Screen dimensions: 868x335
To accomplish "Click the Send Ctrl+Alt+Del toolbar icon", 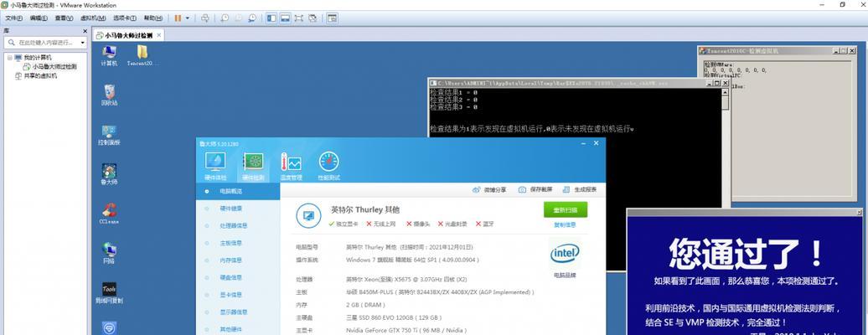I will pyautogui.click(x=204, y=18).
